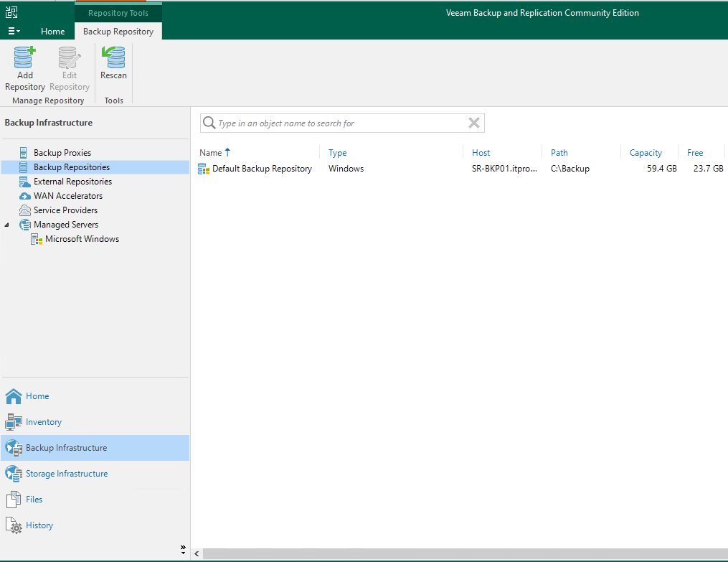
Task: Sort the list by Name column header
Action: (x=211, y=153)
